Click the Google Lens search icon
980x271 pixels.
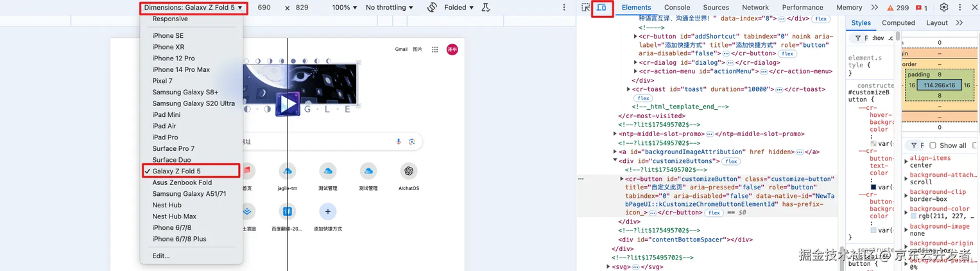pyautogui.click(x=412, y=141)
